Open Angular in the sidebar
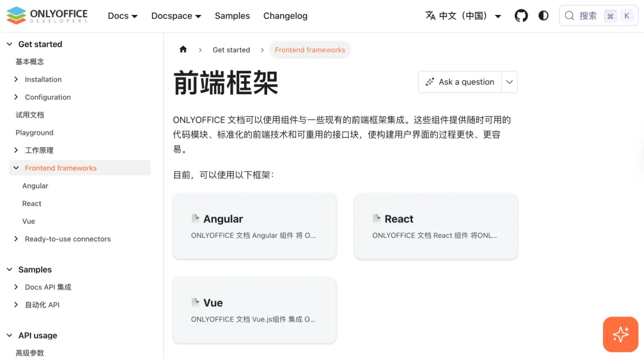 click(35, 185)
